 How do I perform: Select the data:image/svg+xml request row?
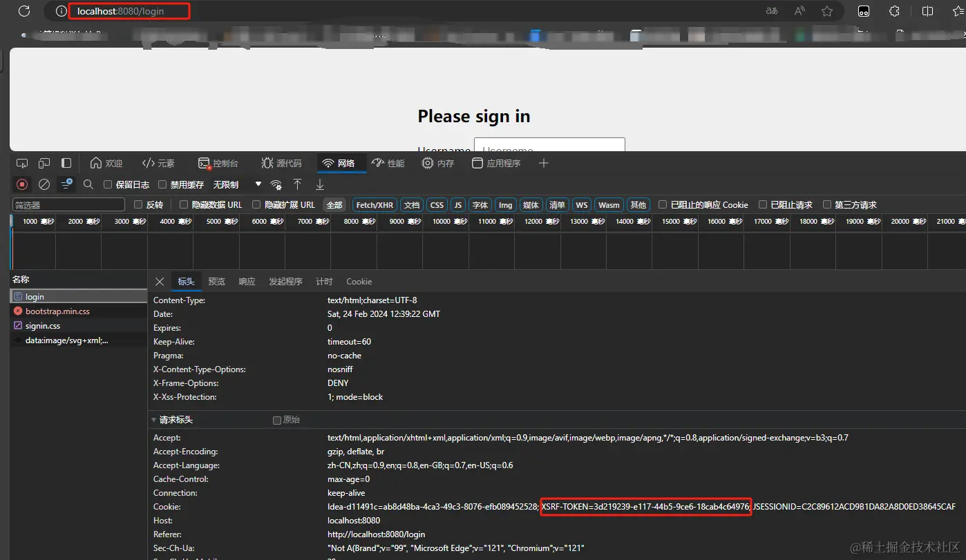click(79, 340)
